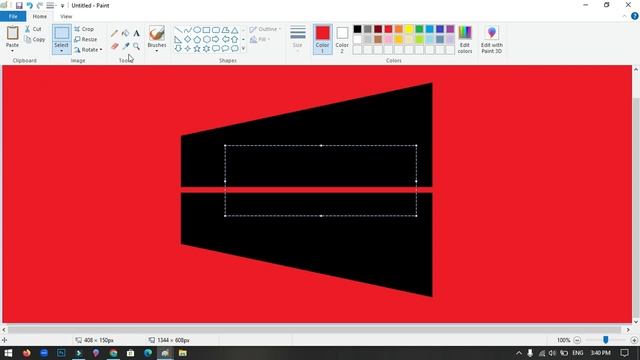The width and height of the screenshot is (640, 360).
Task: Switch to the View ribbon tab
Action: click(66, 16)
